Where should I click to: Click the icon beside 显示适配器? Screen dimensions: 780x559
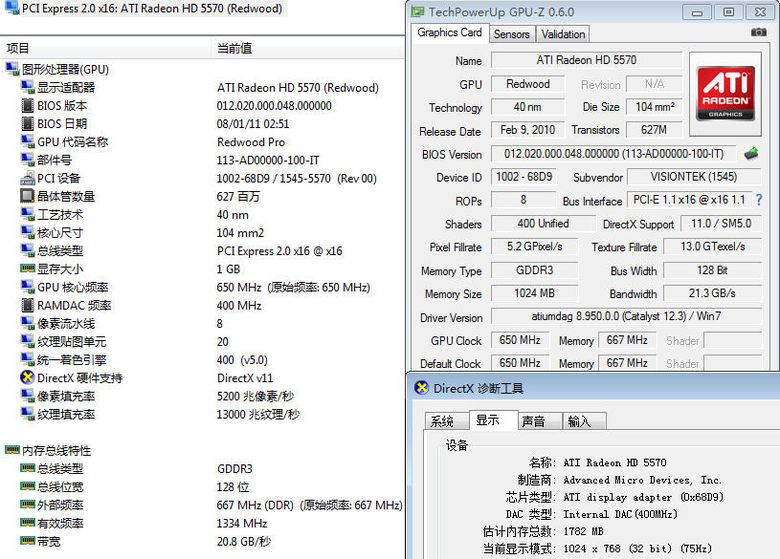coord(27,87)
